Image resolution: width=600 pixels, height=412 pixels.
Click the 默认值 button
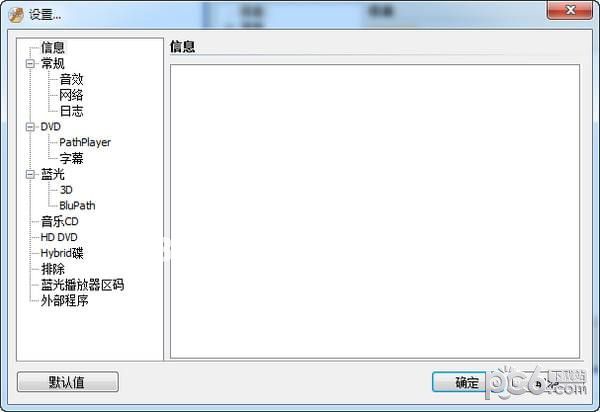(x=68, y=382)
